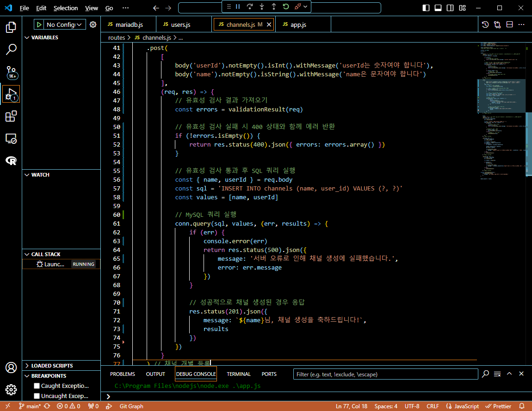Screen dimensions: 532x411
Task: Open the Manage gear menu
Action: point(11,390)
